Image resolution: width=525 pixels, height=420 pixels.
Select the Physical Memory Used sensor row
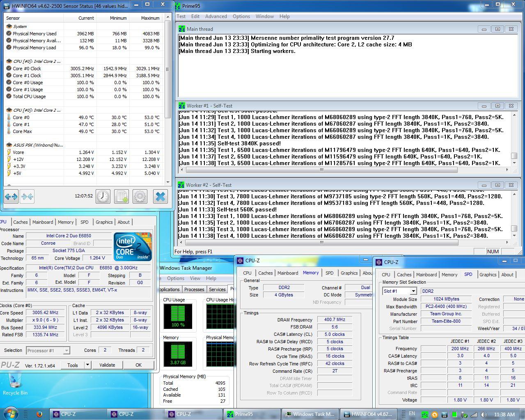pos(83,34)
